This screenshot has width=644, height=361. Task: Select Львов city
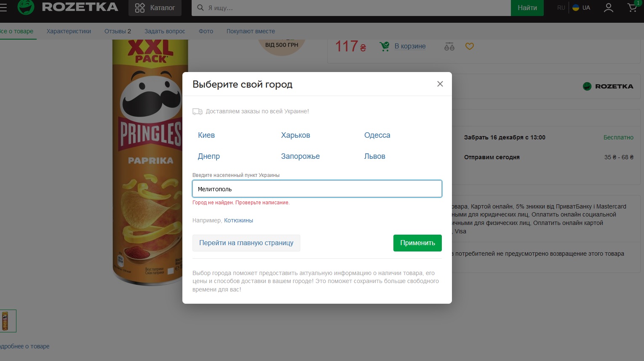coord(375,156)
